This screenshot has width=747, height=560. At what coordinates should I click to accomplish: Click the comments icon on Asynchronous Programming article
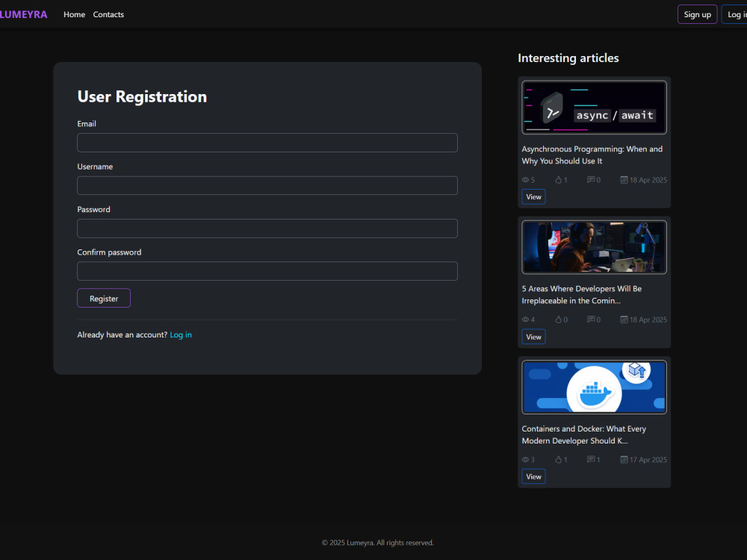[x=591, y=180]
